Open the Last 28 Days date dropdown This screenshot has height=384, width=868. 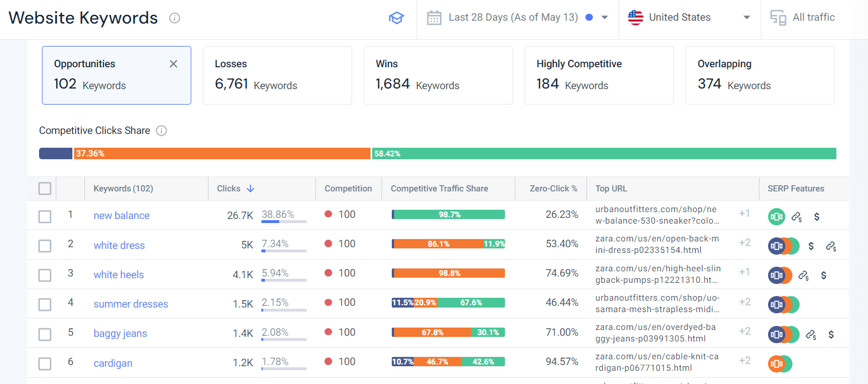click(x=517, y=18)
